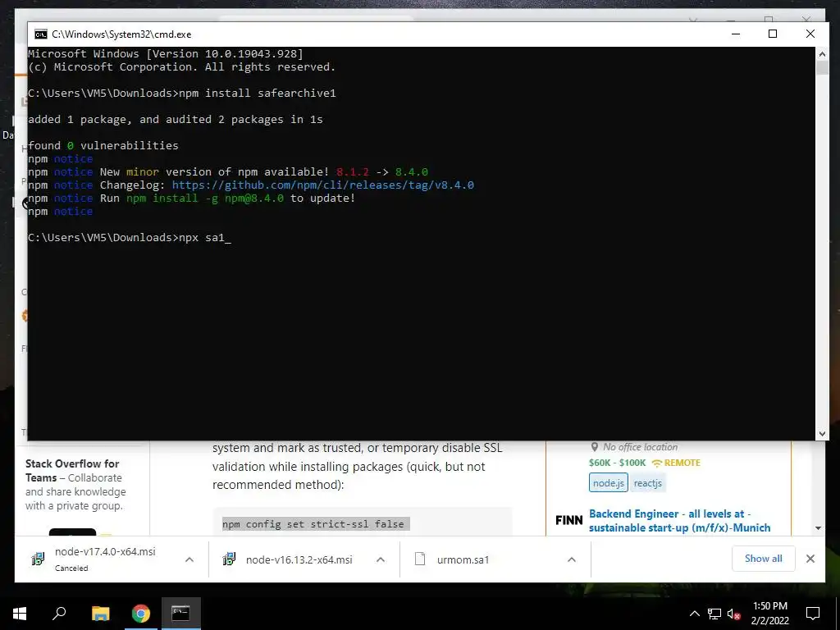The width and height of the screenshot is (840, 630).
Task: Select Command Prompt taskbar icon
Action: [180, 614]
